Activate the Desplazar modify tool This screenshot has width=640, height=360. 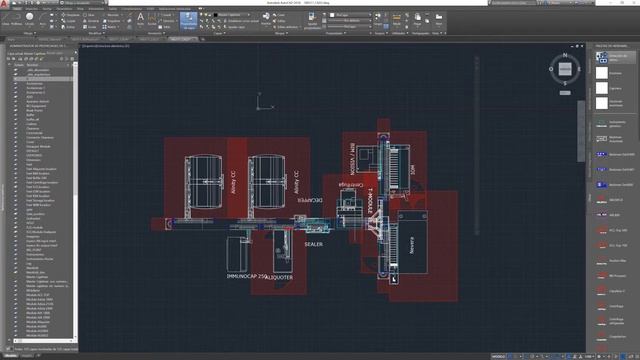(70, 15)
